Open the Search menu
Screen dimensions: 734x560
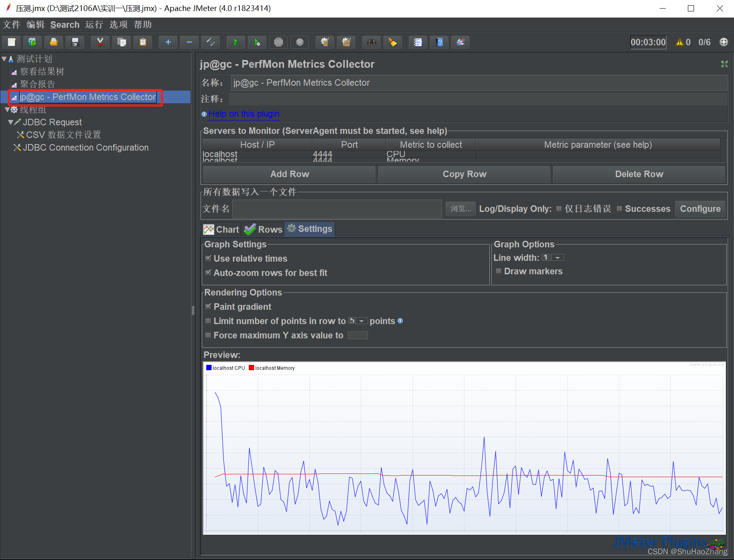point(65,24)
